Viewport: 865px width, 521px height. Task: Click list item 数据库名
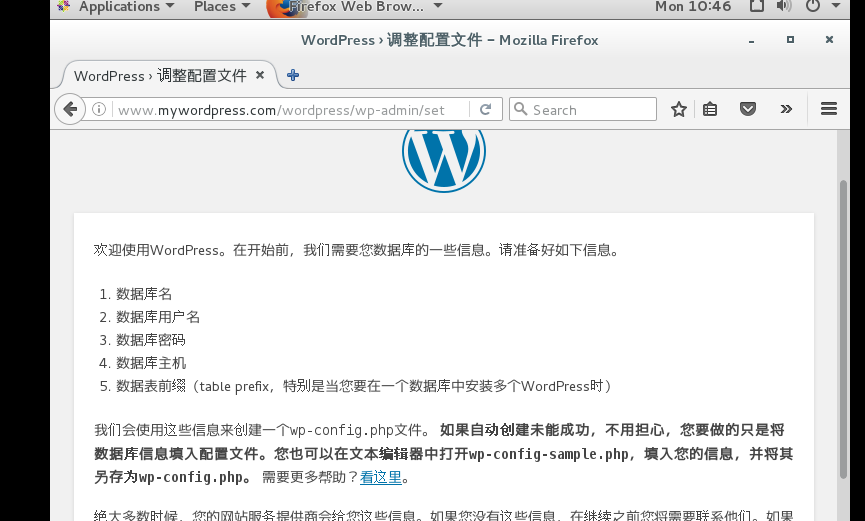coord(144,294)
